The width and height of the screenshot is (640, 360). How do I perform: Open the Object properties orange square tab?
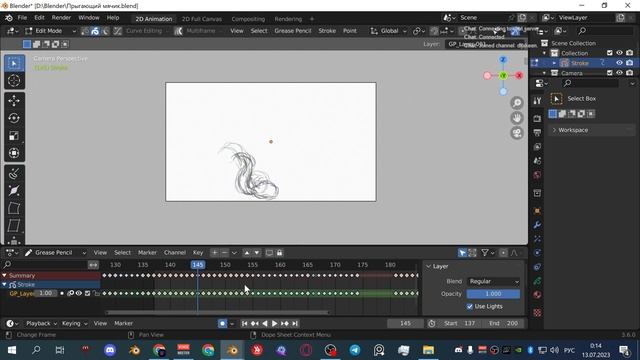[537, 211]
